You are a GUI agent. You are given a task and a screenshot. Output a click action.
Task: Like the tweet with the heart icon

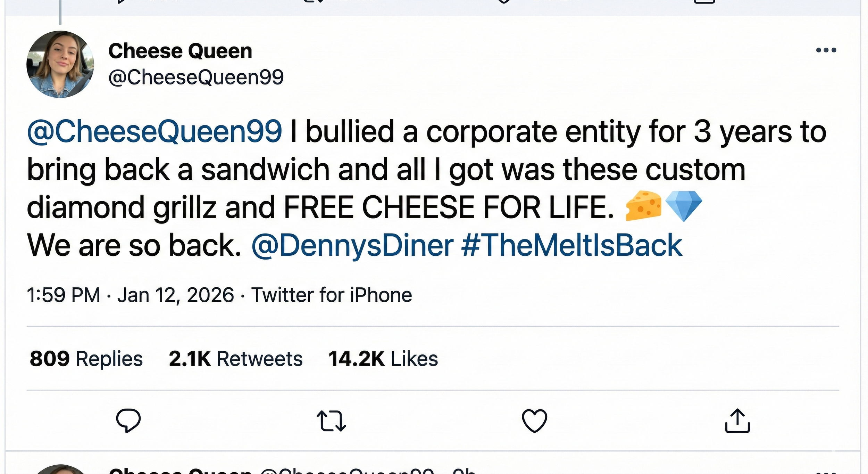tap(534, 420)
